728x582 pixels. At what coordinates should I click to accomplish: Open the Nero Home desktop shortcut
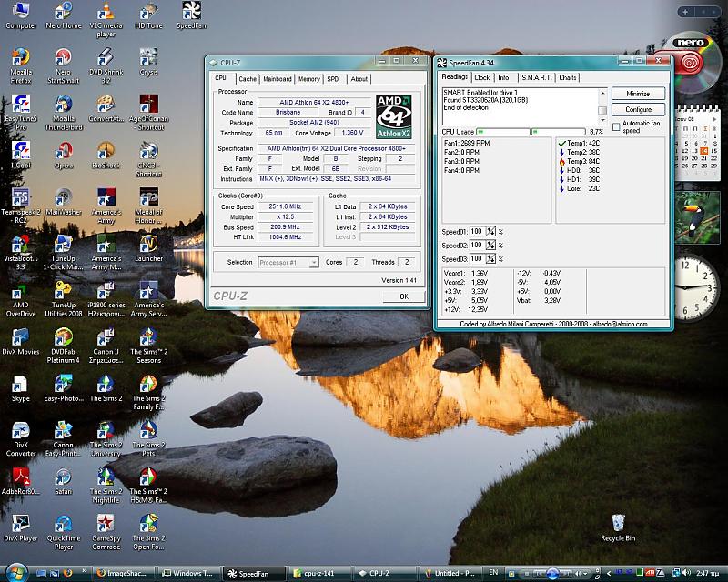click(64, 15)
